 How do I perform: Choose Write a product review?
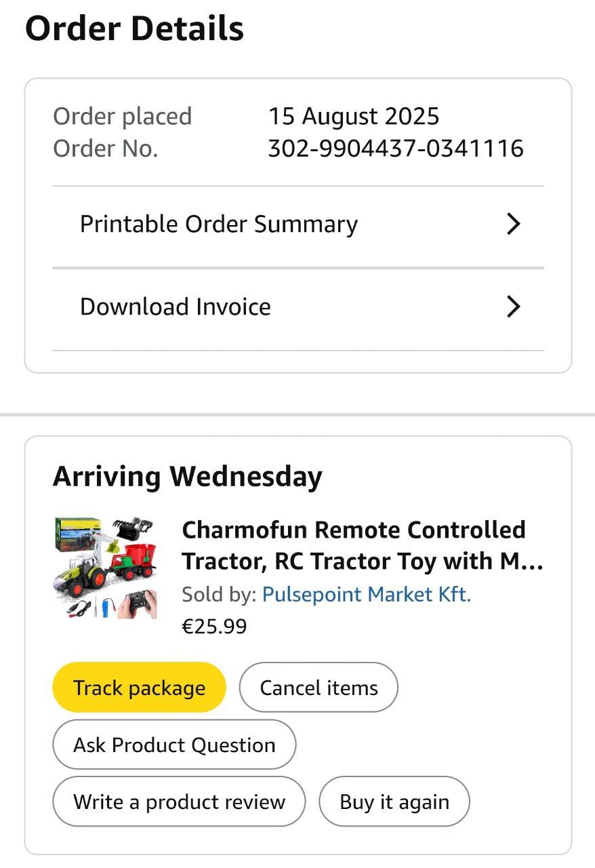179,802
